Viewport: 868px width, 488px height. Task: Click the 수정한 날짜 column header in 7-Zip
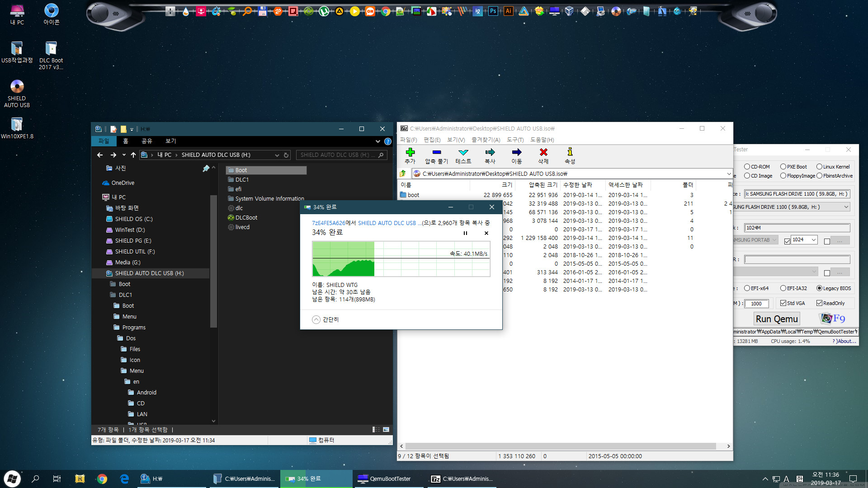pos(583,185)
